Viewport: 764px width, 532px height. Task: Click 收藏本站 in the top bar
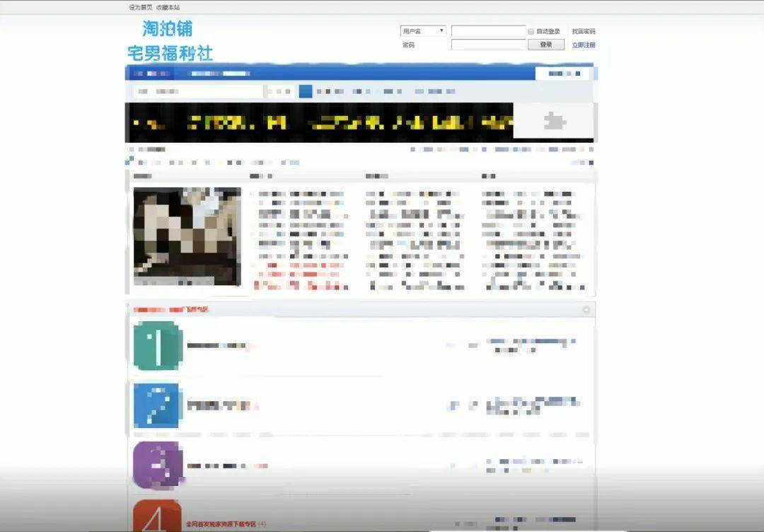point(168,6)
